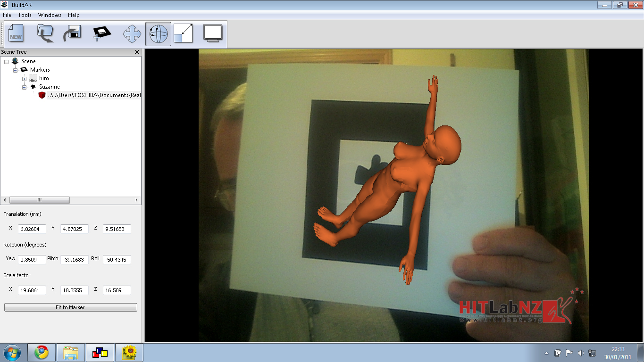This screenshot has height=362, width=644.
Task: Switch to fullscreen with the monitor icon
Action: click(x=213, y=34)
